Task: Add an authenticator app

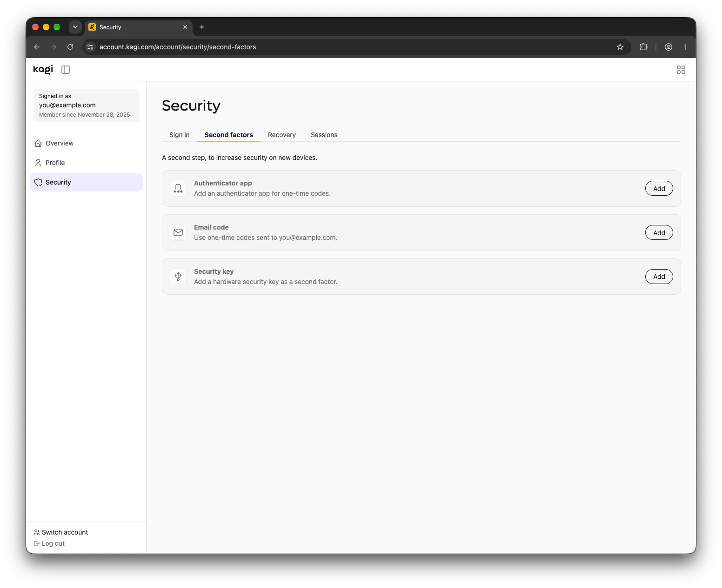Action: 659,188
